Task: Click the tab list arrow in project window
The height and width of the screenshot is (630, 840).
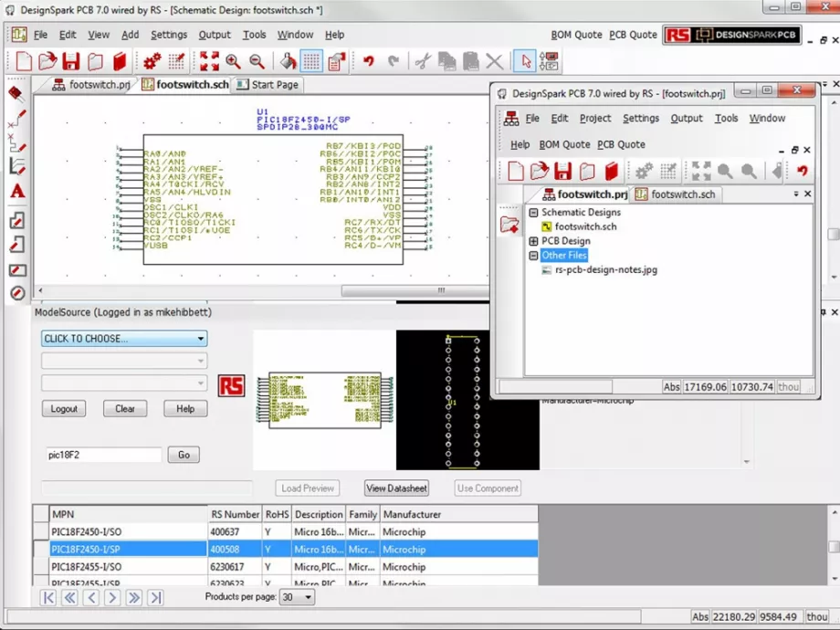Action: click(x=796, y=194)
